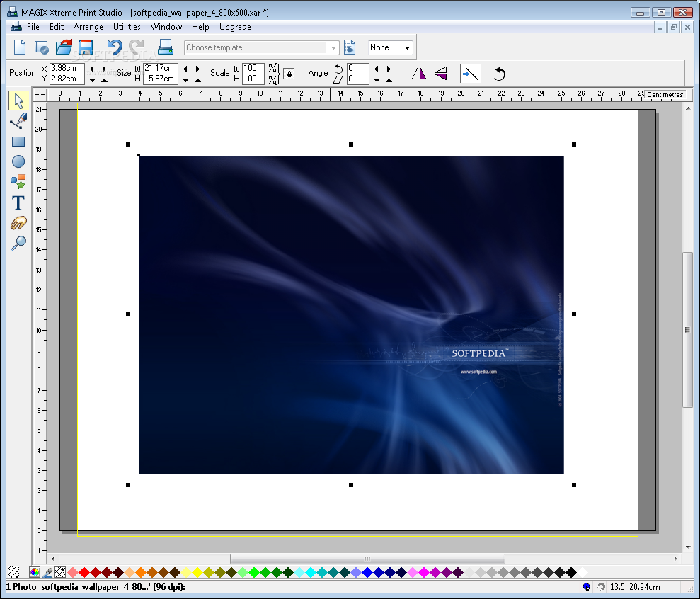Viewport: 700px width, 599px height.
Task: Undo the last action
Action: (x=114, y=47)
